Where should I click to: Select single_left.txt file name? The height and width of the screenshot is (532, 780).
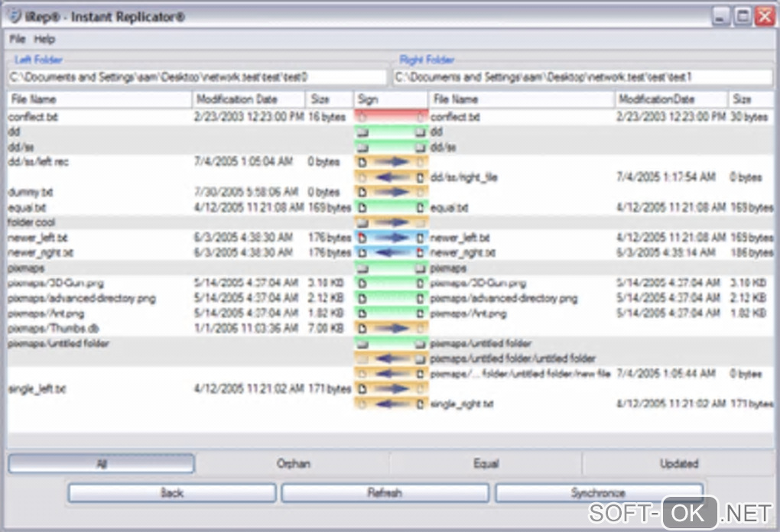tap(37, 389)
